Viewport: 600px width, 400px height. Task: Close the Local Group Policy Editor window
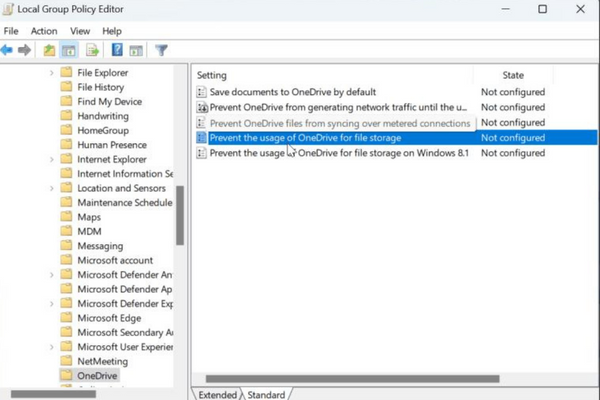(x=580, y=9)
